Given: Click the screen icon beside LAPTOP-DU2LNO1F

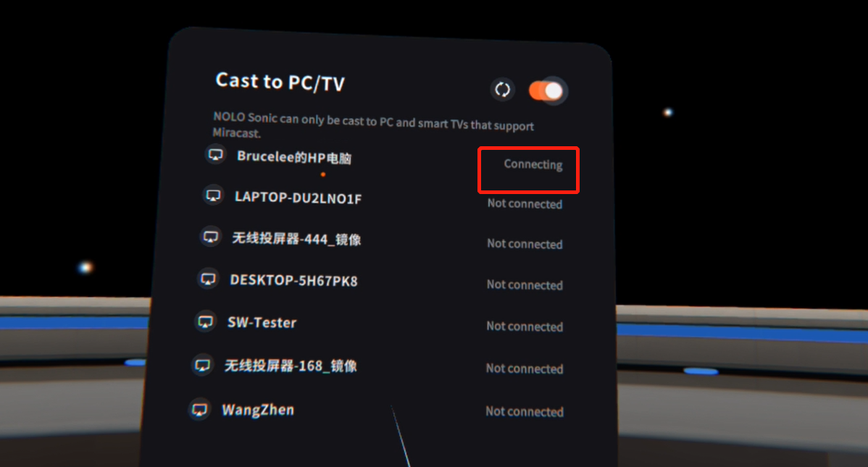Looking at the screenshot, I should coord(213,195).
